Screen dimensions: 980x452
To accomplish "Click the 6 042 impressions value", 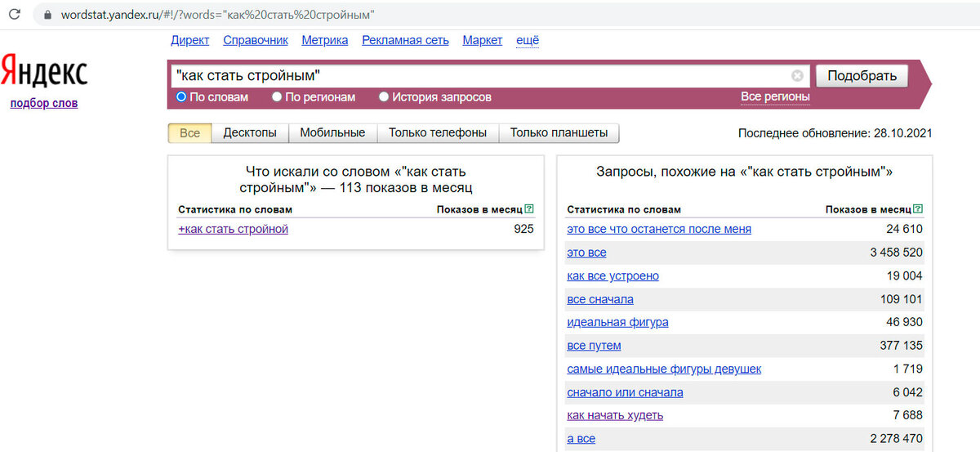I will pyautogui.click(x=908, y=392).
